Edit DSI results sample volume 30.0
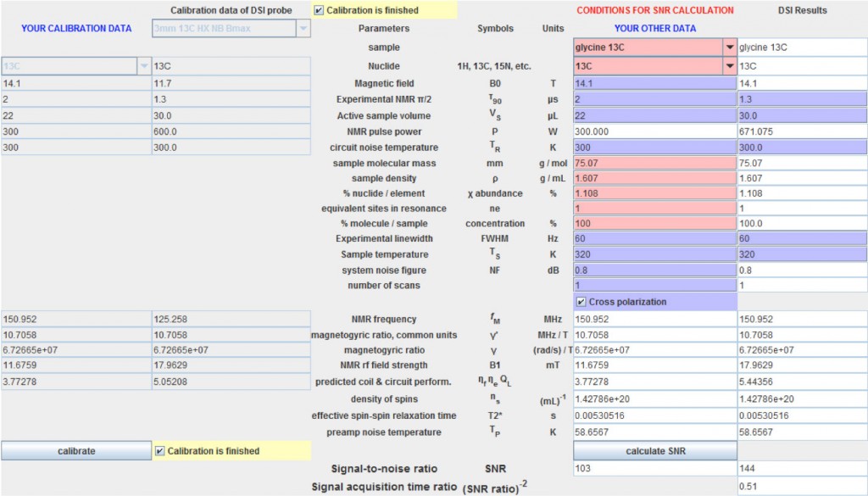 point(802,115)
